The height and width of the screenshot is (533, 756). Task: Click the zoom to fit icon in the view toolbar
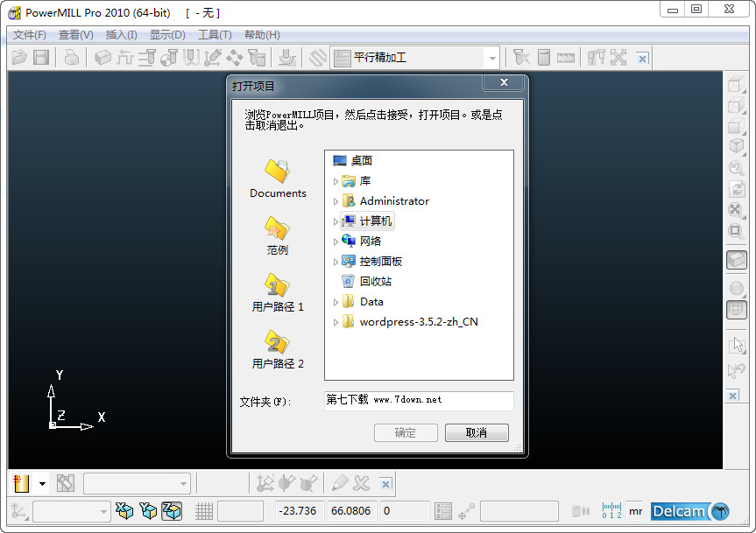(x=735, y=209)
